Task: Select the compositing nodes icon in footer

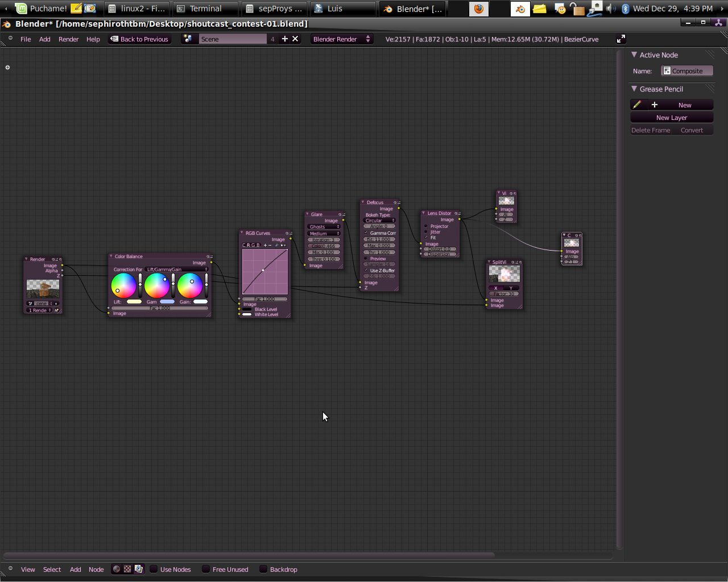Action: [138, 569]
